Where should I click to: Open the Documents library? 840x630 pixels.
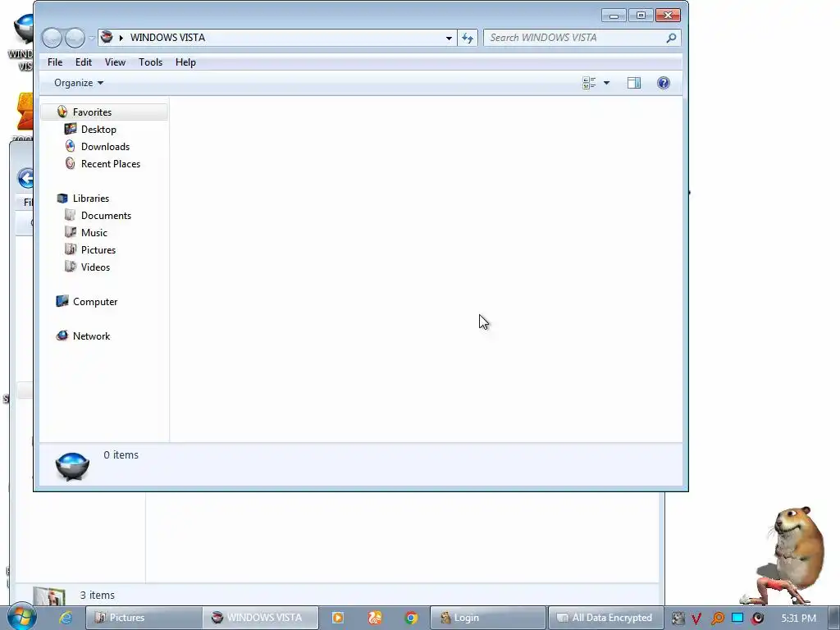tap(106, 216)
